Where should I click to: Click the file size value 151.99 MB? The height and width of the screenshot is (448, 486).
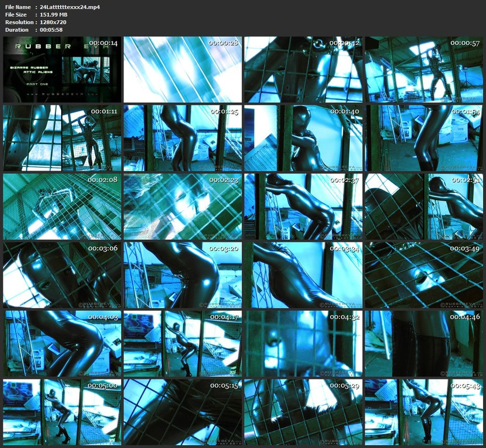point(54,15)
